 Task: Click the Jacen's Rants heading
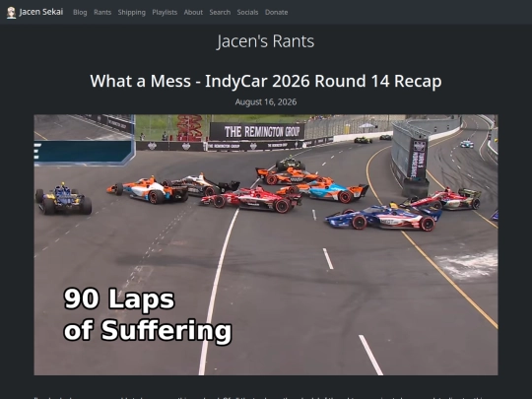pyautogui.click(x=266, y=41)
